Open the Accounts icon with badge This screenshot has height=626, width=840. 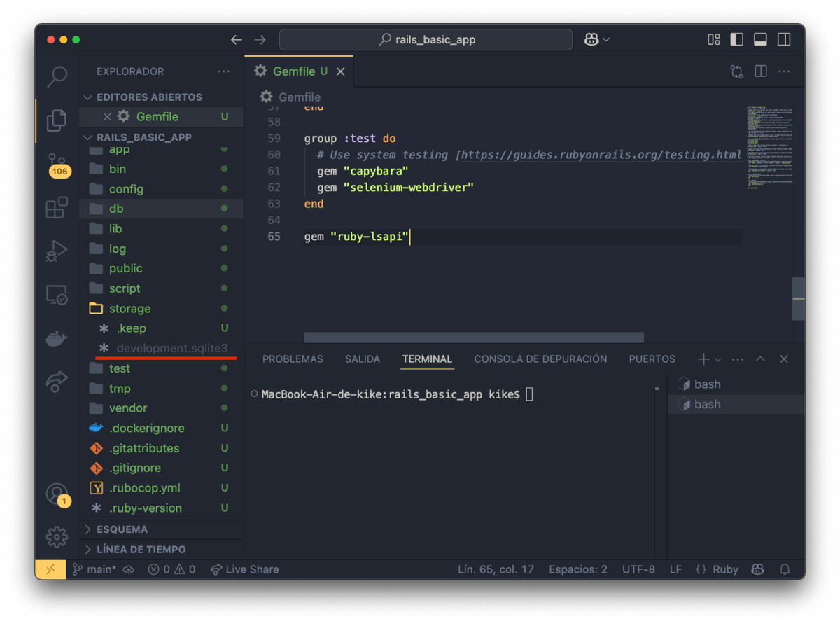click(x=58, y=495)
